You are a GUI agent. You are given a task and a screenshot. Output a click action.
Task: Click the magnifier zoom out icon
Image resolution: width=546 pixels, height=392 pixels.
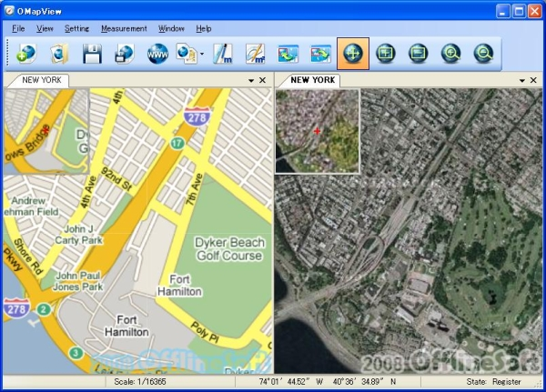[x=484, y=54]
